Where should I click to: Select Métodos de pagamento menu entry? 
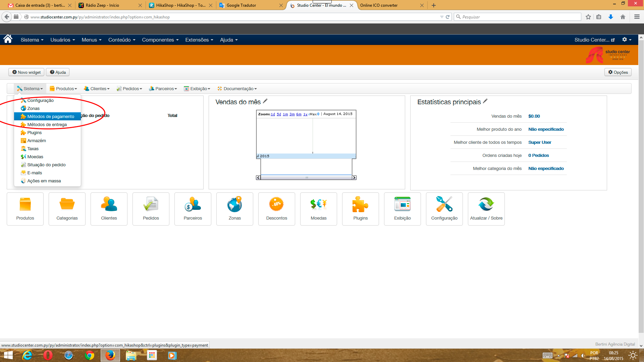pos(51,117)
